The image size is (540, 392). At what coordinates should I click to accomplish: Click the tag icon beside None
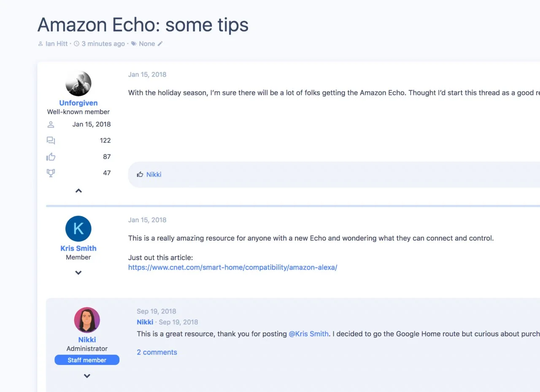134,44
